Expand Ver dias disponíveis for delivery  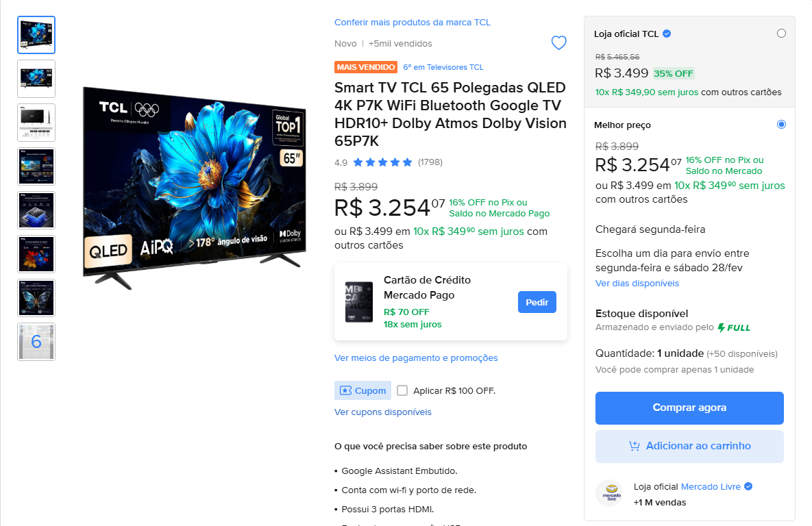pyautogui.click(x=637, y=283)
